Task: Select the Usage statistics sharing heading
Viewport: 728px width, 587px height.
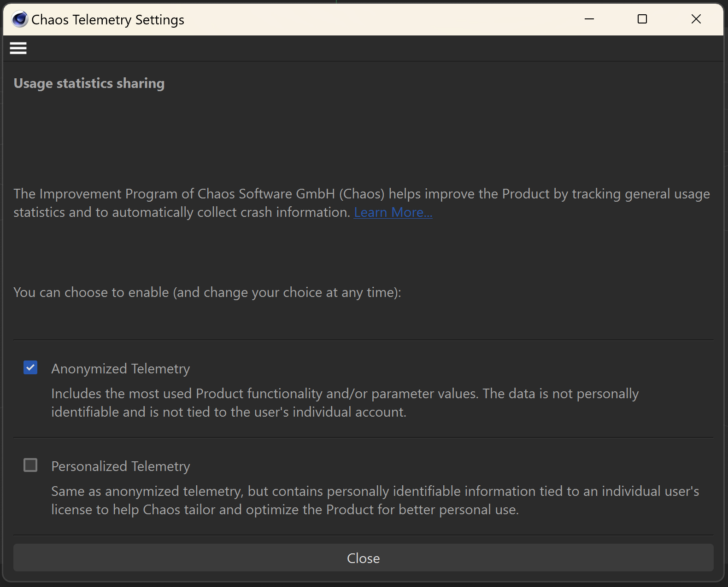Action: coord(89,83)
